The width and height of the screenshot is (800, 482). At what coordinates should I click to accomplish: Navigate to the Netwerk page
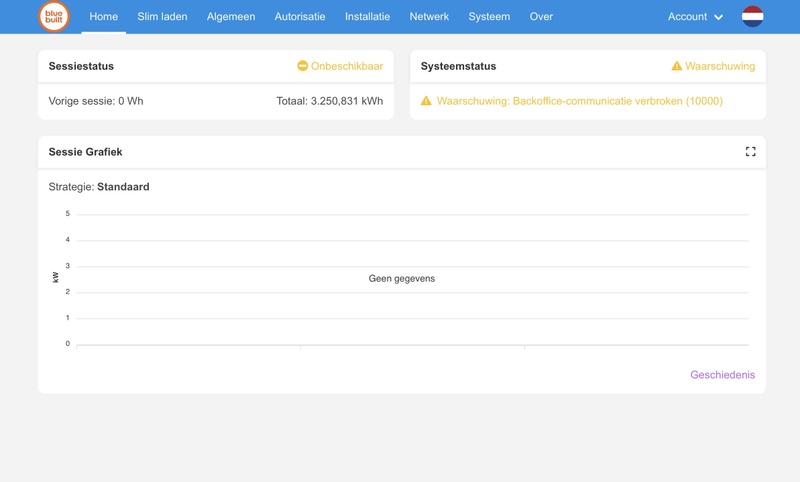click(429, 17)
